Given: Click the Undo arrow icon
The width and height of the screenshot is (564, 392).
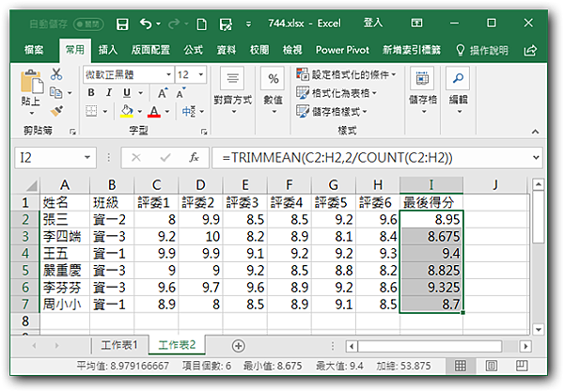Looking at the screenshot, I should coord(145,22).
